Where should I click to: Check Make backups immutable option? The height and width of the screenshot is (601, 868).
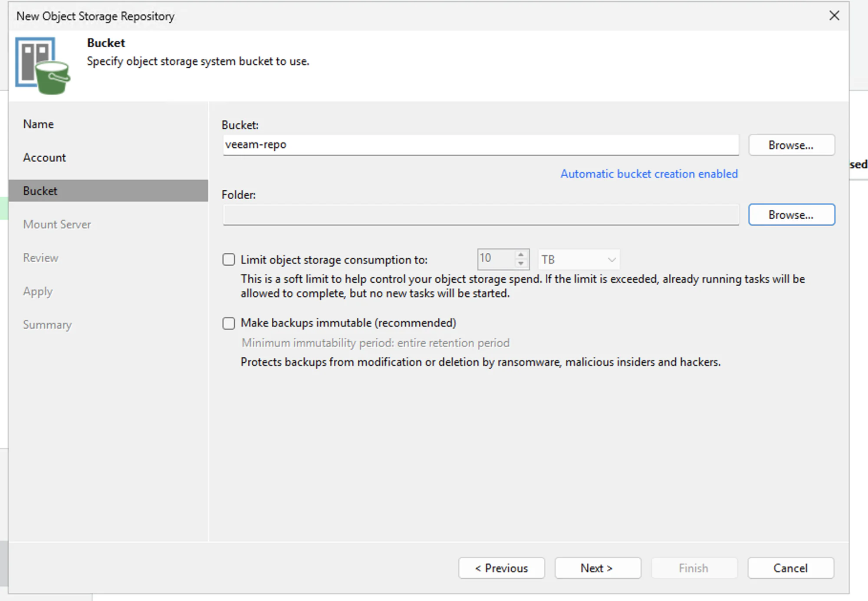coord(229,323)
